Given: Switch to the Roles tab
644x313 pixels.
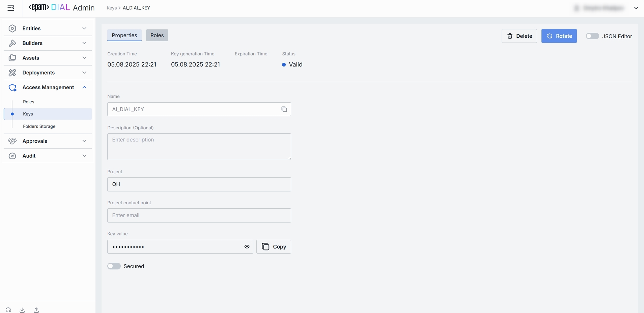Looking at the screenshot, I should tap(157, 35).
